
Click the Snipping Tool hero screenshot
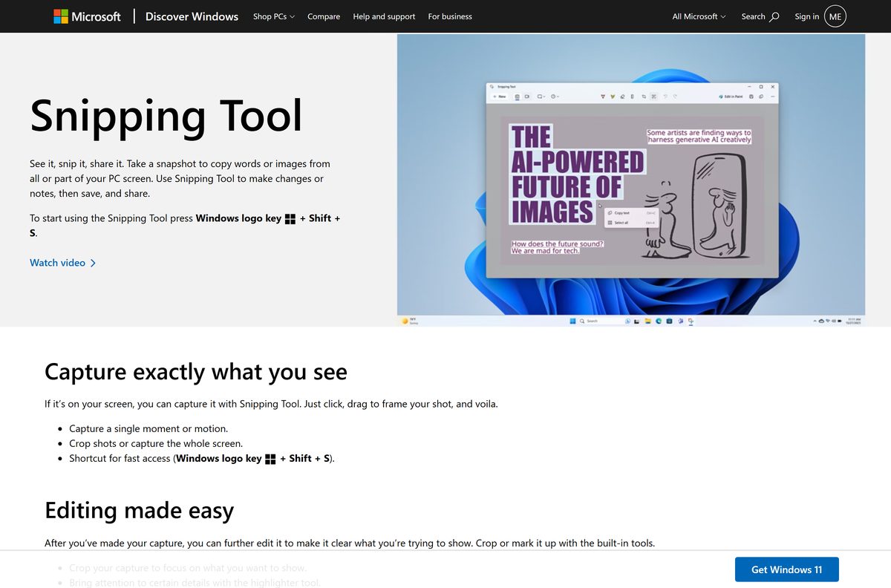(x=631, y=180)
